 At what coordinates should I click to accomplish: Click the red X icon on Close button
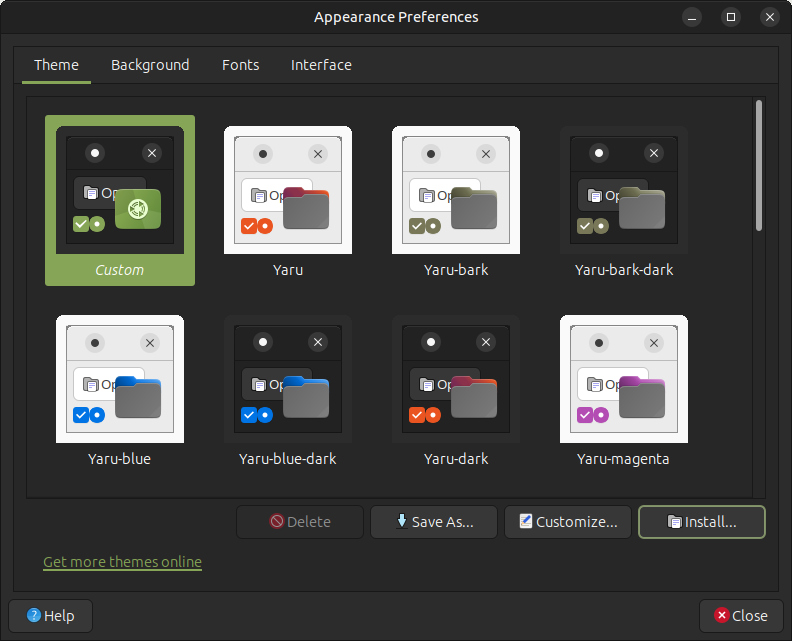click(721, 616)
